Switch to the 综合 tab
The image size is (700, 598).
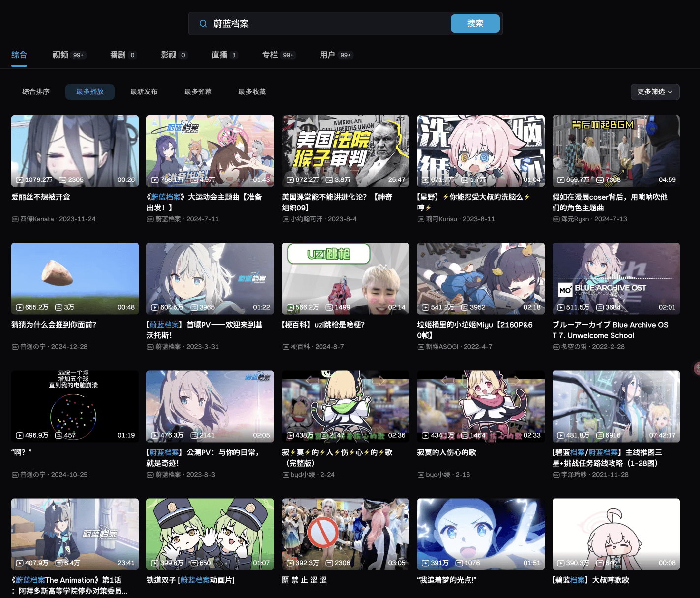(19, 55)
